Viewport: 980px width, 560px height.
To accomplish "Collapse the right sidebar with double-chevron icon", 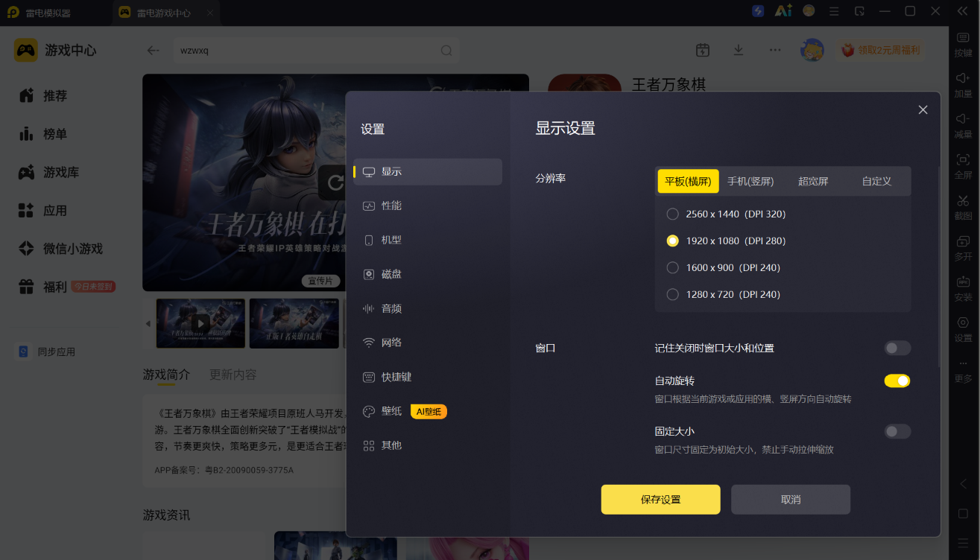I will (x=962, y=11).
